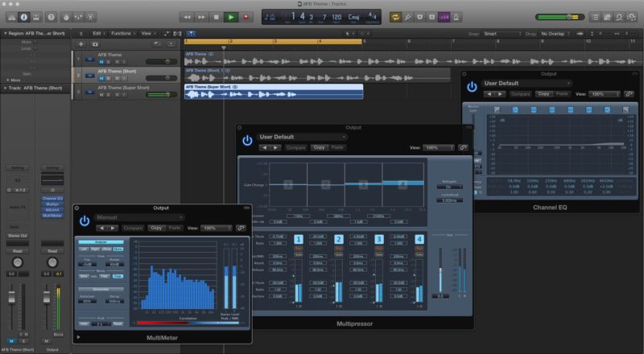Open the View menu in Tracks area
644x354 pixels.
(147, 34)
